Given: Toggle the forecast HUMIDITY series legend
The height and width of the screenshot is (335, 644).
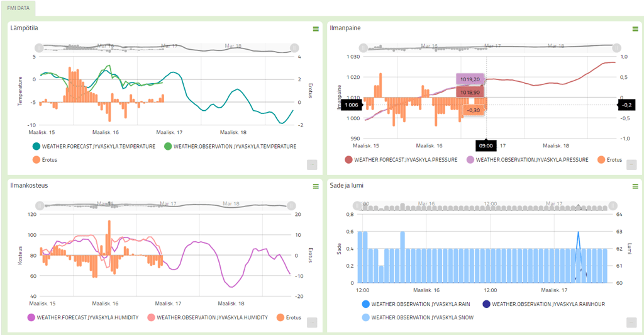Looking at the screenshot, I should tap(83, 318).
